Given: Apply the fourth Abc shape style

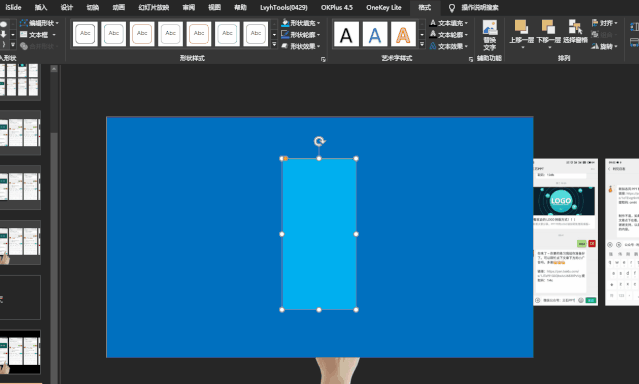Looking at the screenshot, I should pyautogui.click(x=170, y=34).
